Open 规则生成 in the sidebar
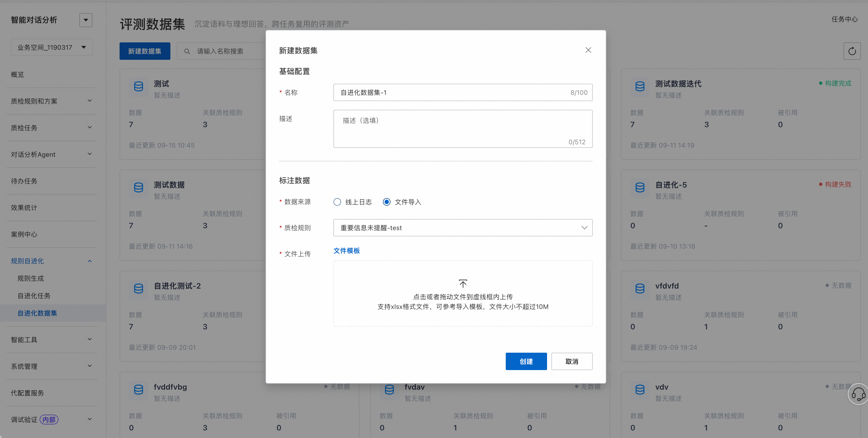868x438 pixels. 31,278
